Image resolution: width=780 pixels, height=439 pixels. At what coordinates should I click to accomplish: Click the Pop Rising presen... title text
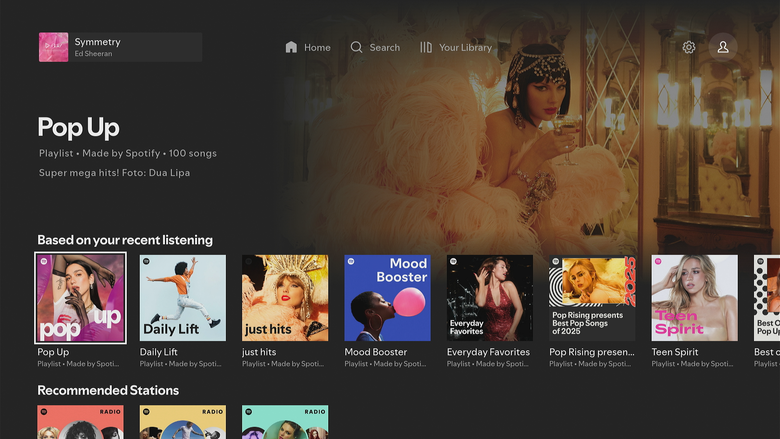pyautogui.click(x=592, y=352)
